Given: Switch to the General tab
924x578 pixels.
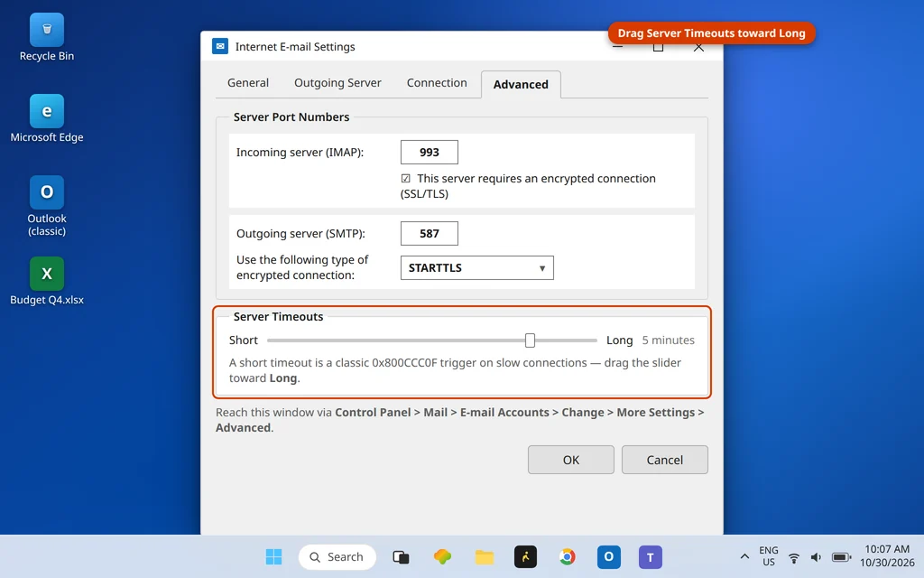Looking at the screenshot, I should [x=248, y=83].
